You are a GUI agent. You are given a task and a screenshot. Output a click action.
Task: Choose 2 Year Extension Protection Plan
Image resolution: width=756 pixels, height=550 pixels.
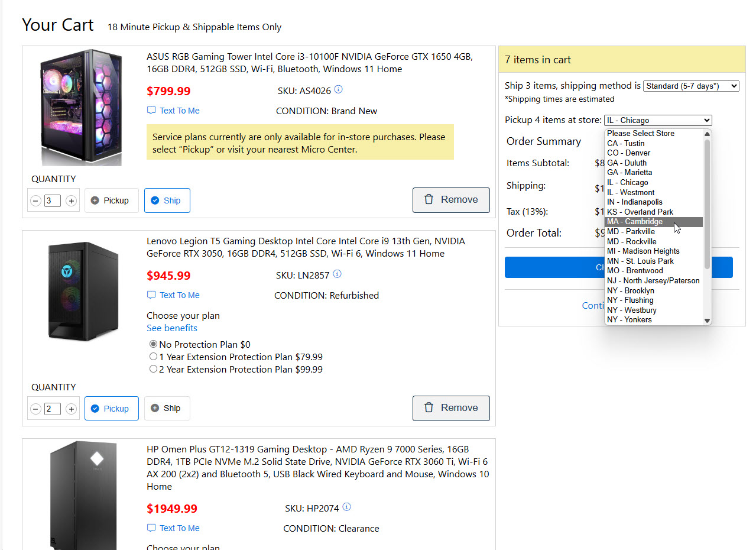click(x=154, y=369)
